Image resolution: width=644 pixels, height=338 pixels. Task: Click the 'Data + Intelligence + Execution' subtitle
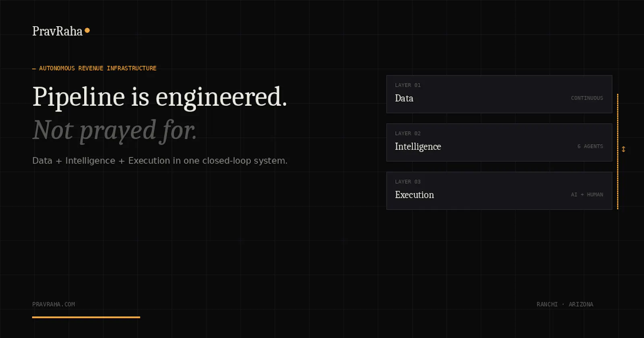pos(160,161)
